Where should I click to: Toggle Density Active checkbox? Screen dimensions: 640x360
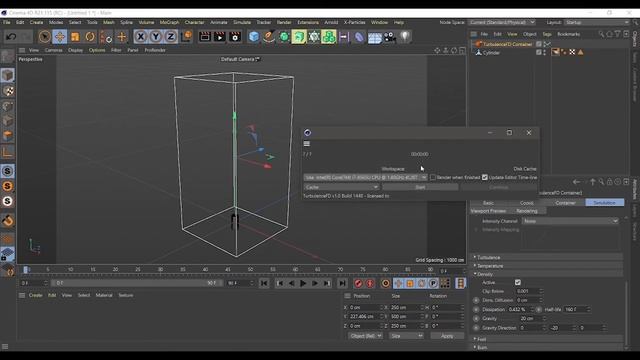[x=518, y=282]
